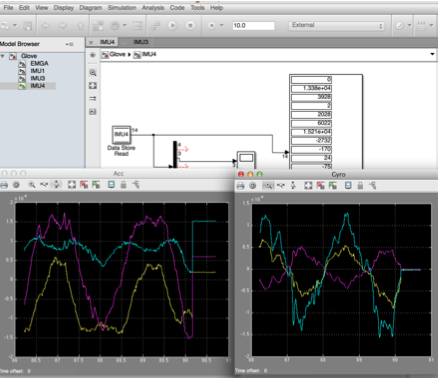
Task: Expand the breadcrumb path dropdown arrow
Action: [432, 54]
